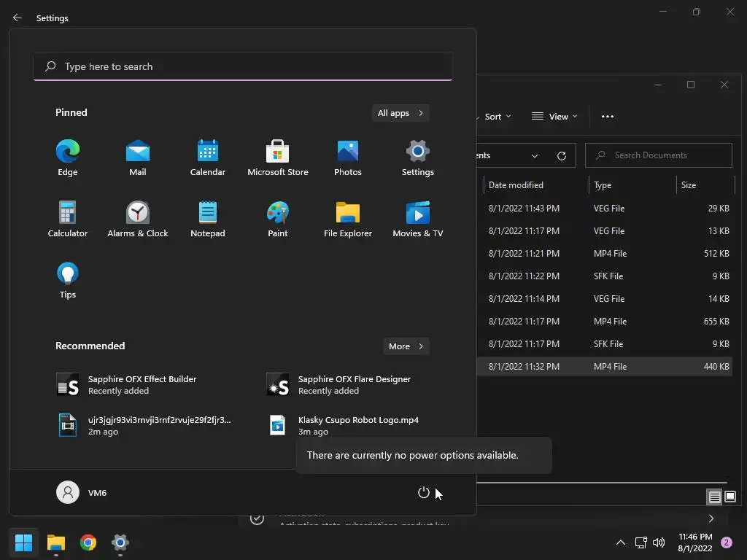Screen dimensions: 747x560
Task: Go back using Settings back arrow
Action: pyautogui.click(x=18, y=17)
